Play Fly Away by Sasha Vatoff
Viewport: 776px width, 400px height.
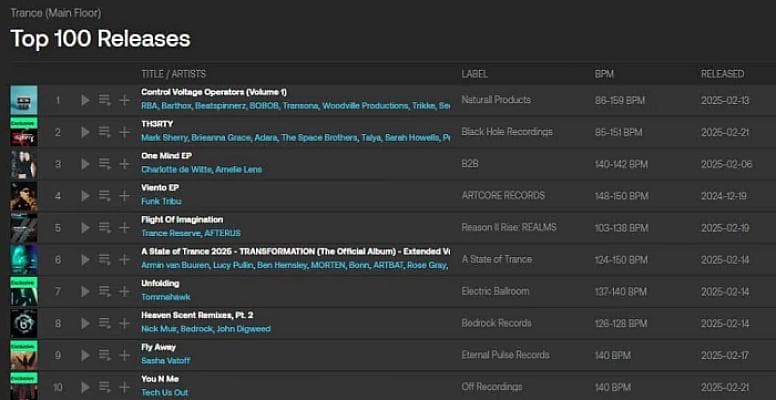click(x=85, y=355)
